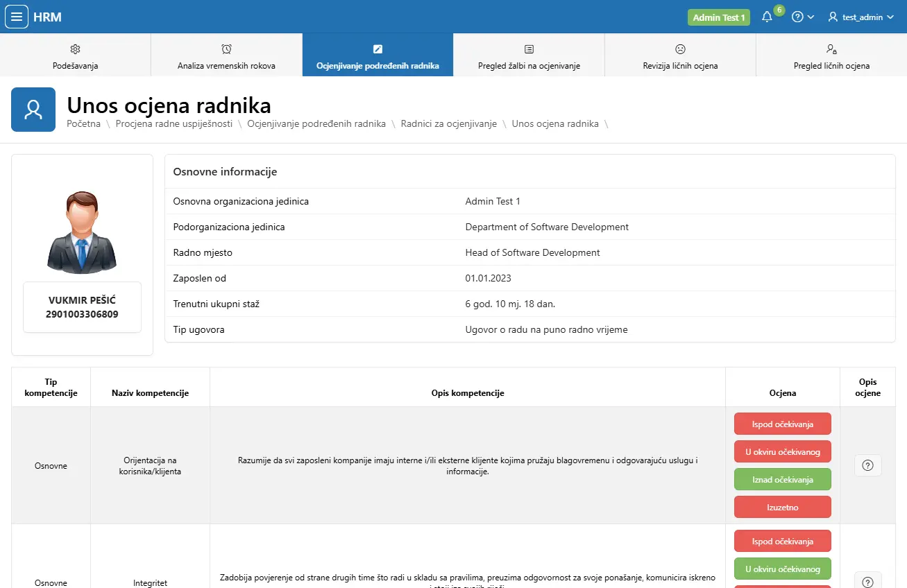
Task: Select U okviru očekivanog for Orijentacija na korisnika/klijenta
Action: click(783, 451)
